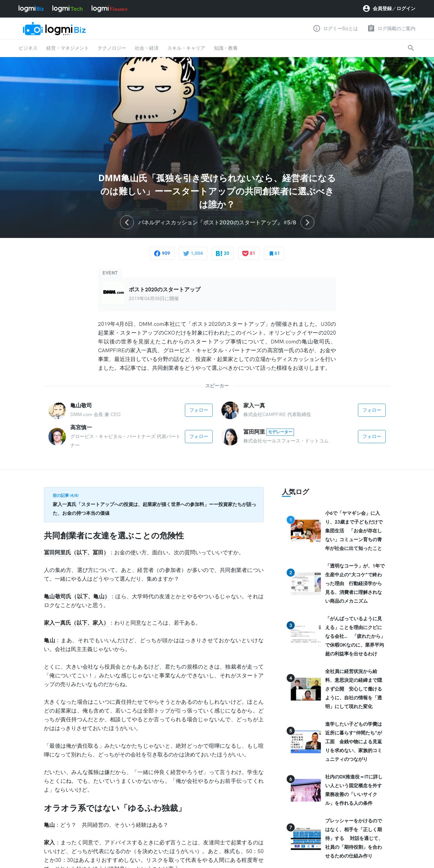Open 冨田阿里 avatar image
Viewport: 434px width, 868px height.
(x=230, y=436)
